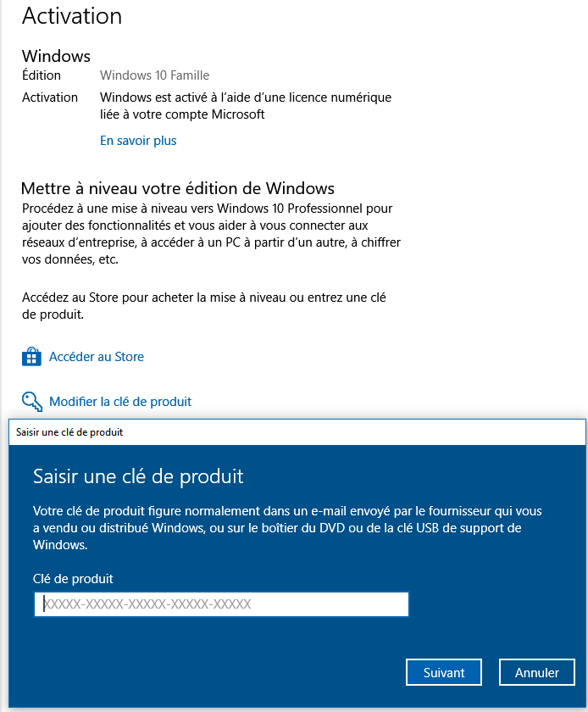588x712 pixels.
Task: Click the Clé de produit field label
Action: (x=73, y=578)
